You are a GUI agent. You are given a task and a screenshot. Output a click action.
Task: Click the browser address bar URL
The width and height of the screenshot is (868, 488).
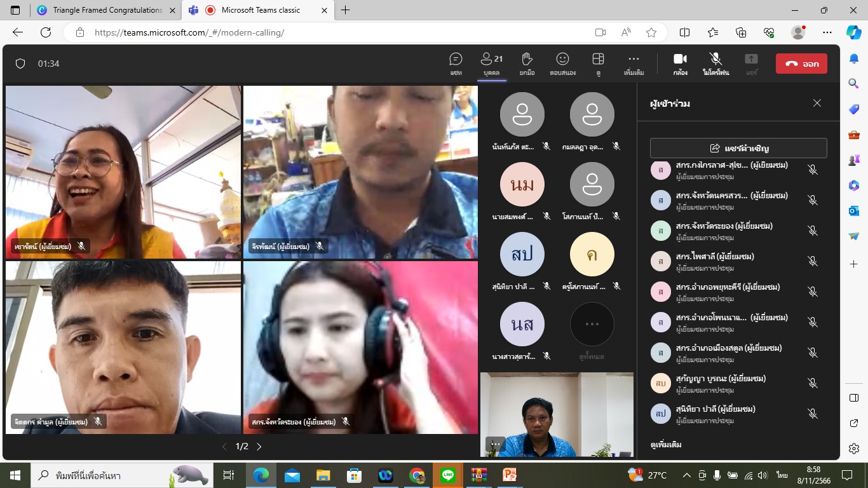pyautogui.click(x=189, y=32)
